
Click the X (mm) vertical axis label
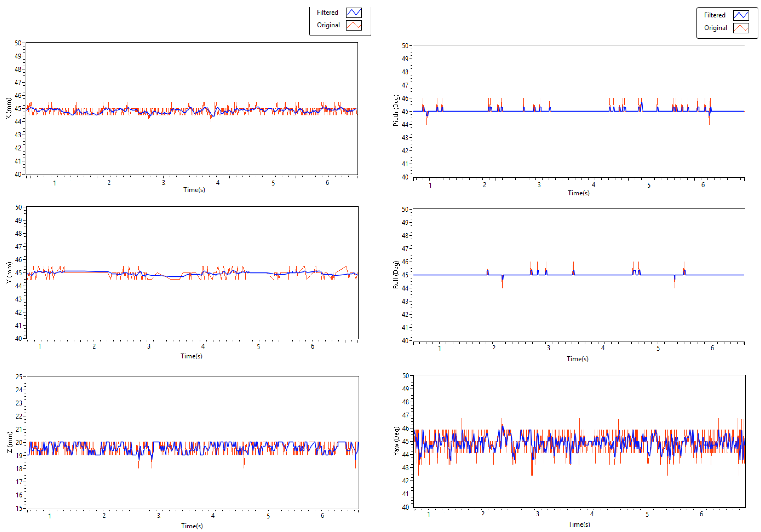(x=9, y=108)
